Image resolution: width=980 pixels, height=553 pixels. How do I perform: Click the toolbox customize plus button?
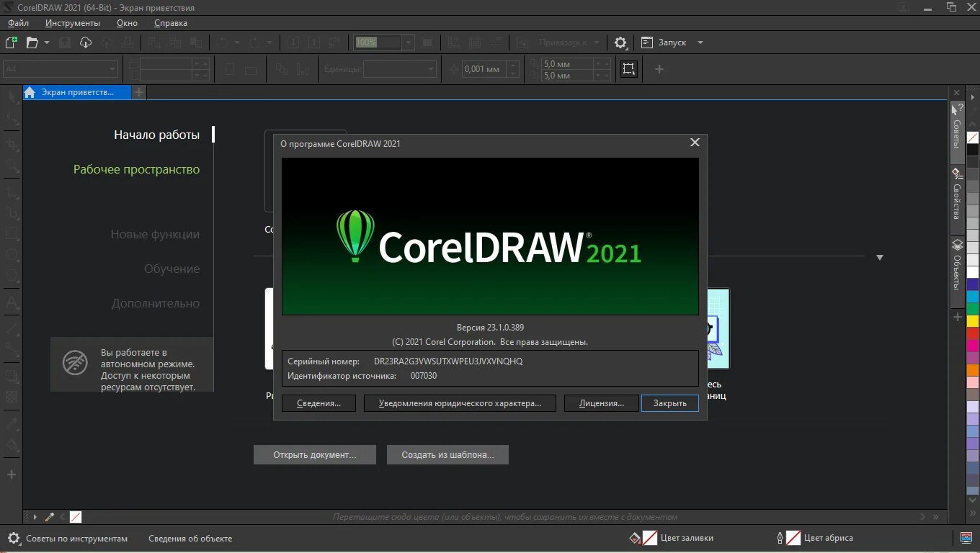click(x=12, y=475)
